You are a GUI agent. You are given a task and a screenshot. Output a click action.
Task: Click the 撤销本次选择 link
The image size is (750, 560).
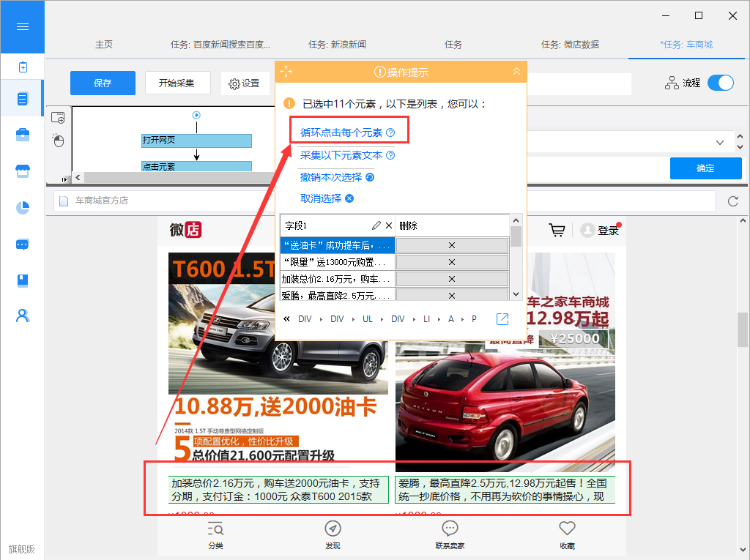click(x=331, y=177)
